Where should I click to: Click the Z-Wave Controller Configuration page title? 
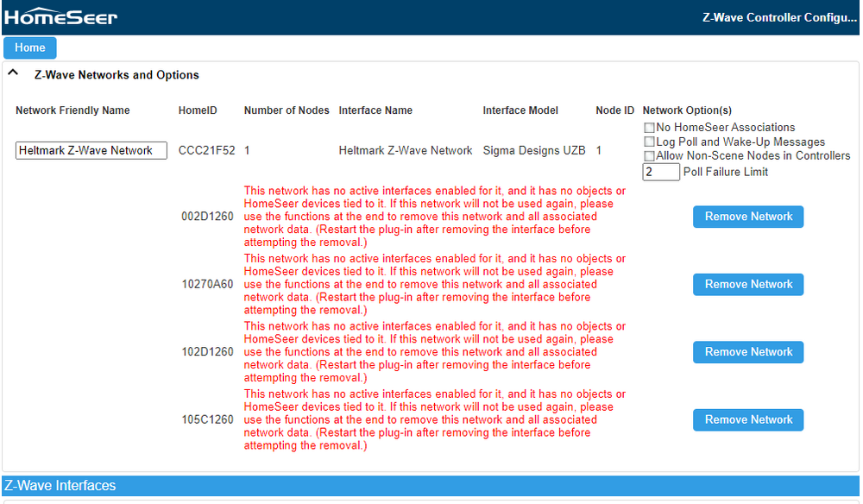(779, 17)
